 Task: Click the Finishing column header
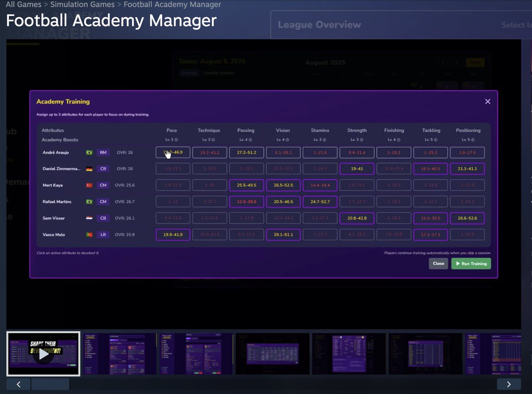click(394, 130)
